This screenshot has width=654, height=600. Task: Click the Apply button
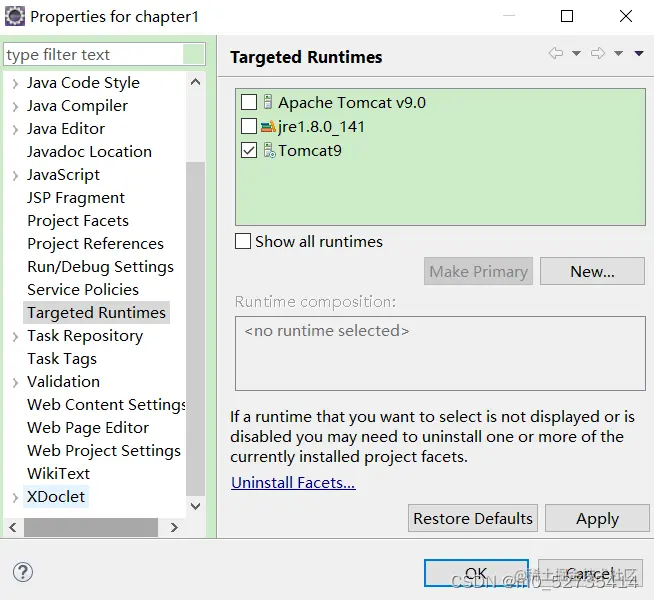pyautogui.click(x=597, y=518)
